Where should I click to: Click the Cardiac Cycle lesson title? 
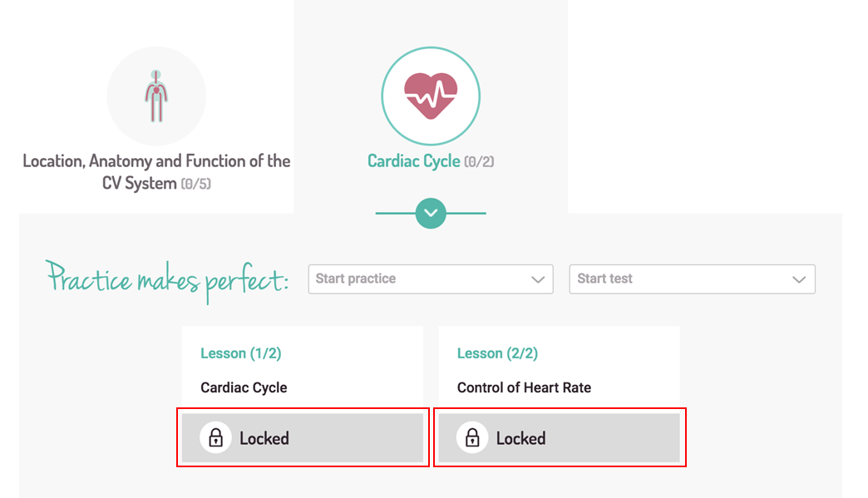244,387
